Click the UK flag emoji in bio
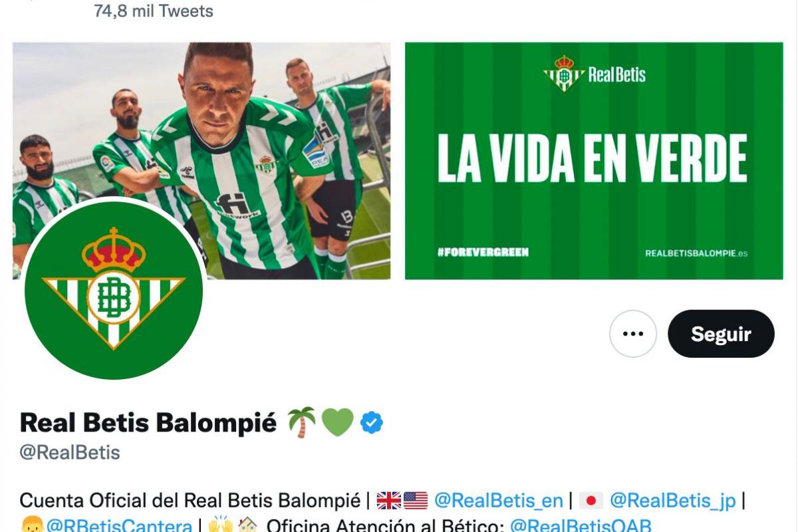The height and width of the screenshot is (532, 798). (389, 500)
